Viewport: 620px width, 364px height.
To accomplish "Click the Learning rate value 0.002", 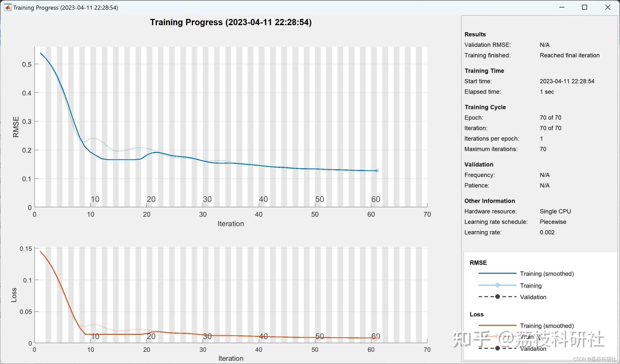I will point(547,232).
